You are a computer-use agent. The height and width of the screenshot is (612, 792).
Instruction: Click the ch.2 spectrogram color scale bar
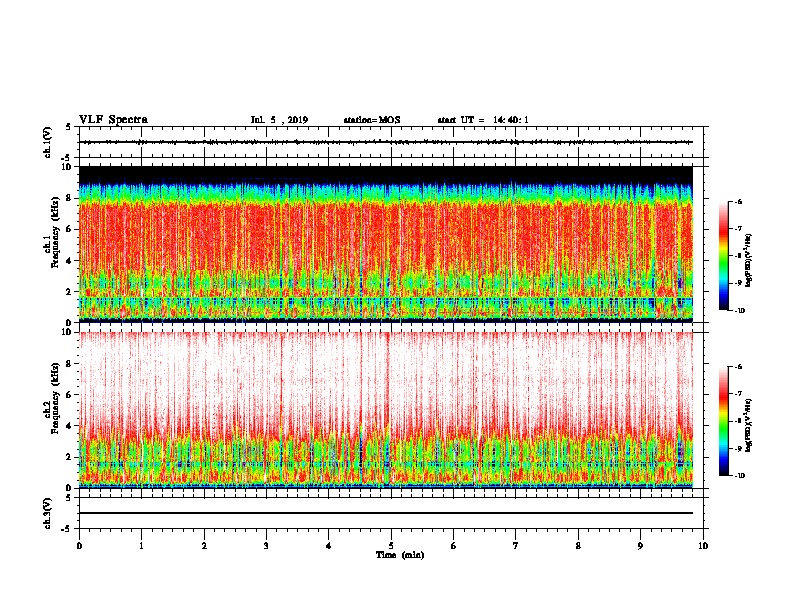click(x=723, y=421)
